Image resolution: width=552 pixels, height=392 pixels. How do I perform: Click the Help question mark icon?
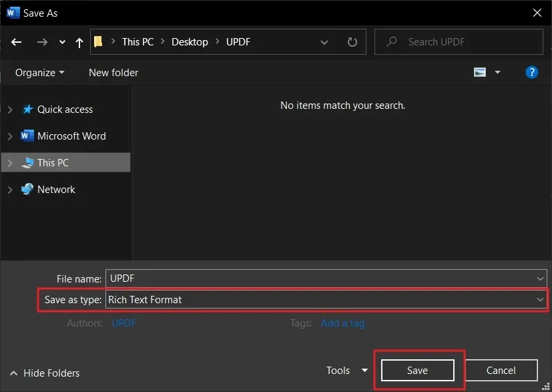[x=531, y=71]
